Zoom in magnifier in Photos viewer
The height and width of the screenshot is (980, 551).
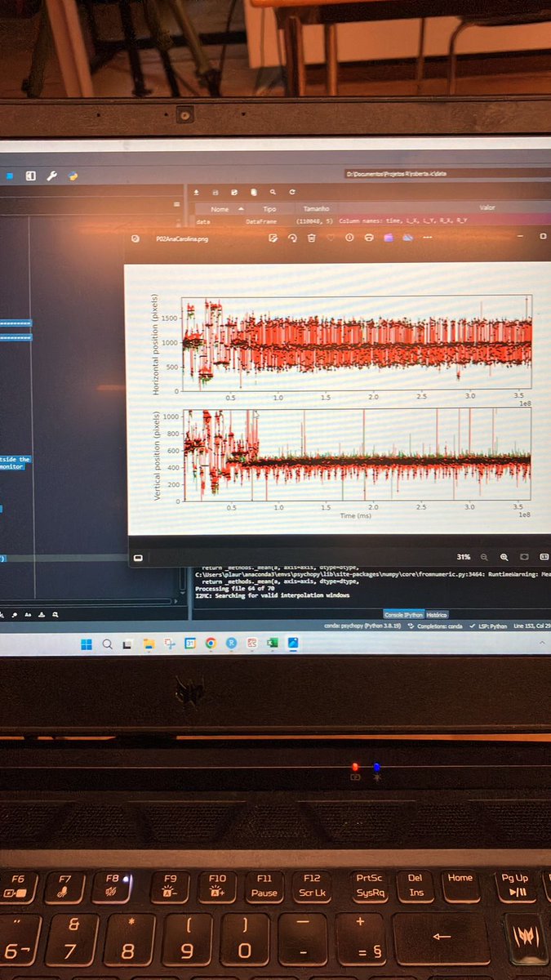click(504, 557)
